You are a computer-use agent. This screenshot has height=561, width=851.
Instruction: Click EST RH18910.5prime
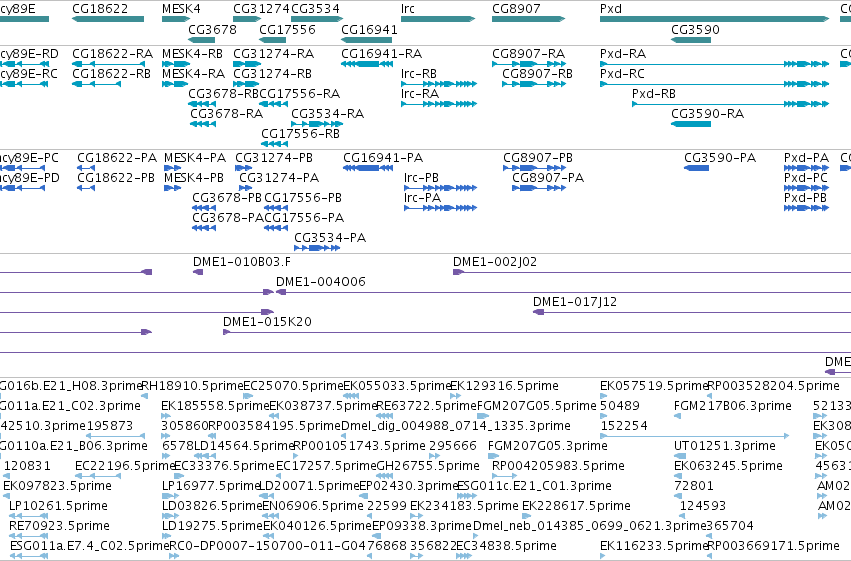(x=192, y=386)
